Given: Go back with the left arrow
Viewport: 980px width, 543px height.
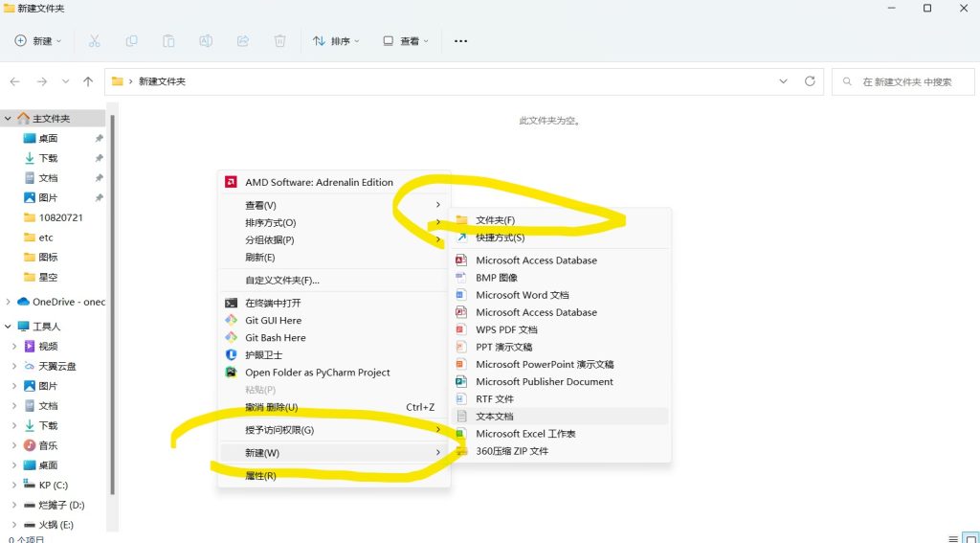Looking at the screenshot, I should pos(15,81).
